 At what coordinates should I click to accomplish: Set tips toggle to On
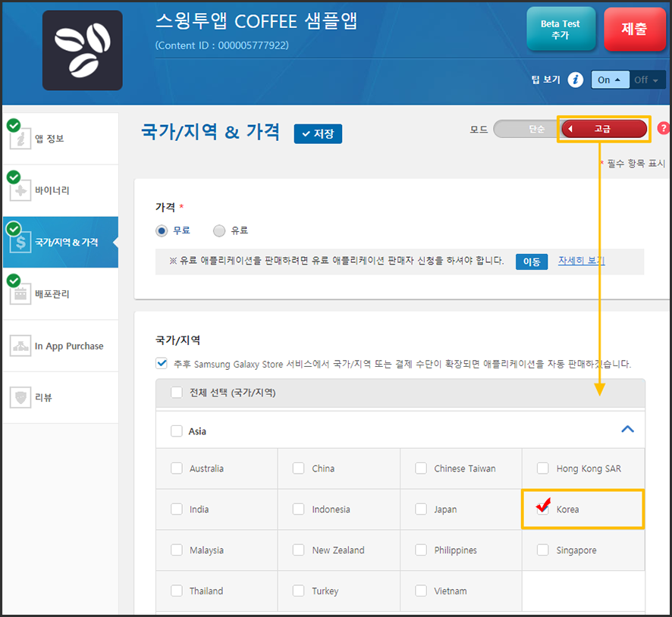click(x=609, y=80)
